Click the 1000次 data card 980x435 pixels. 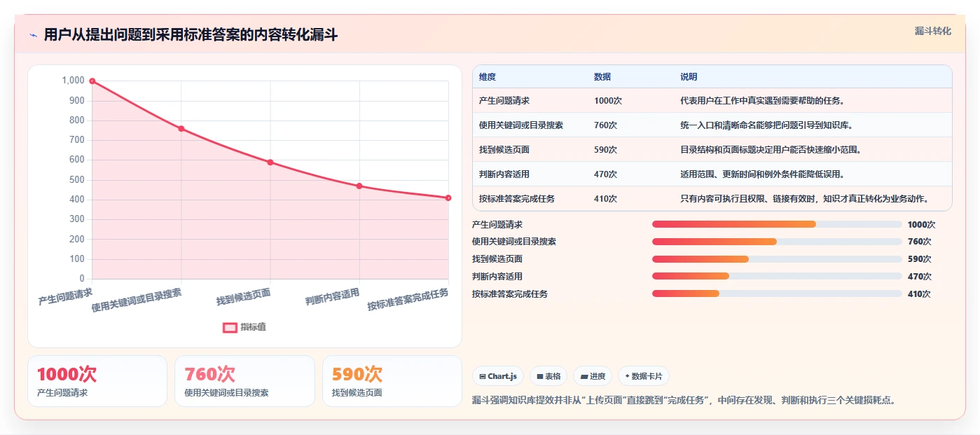(x=97, y=381)
